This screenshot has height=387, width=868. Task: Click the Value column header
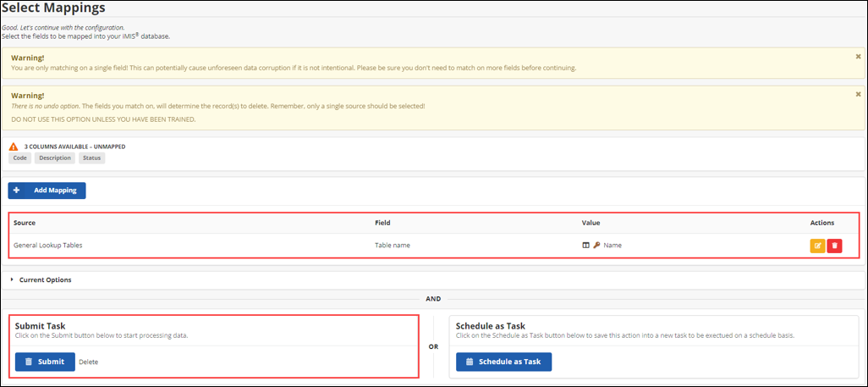pos(591,223)
